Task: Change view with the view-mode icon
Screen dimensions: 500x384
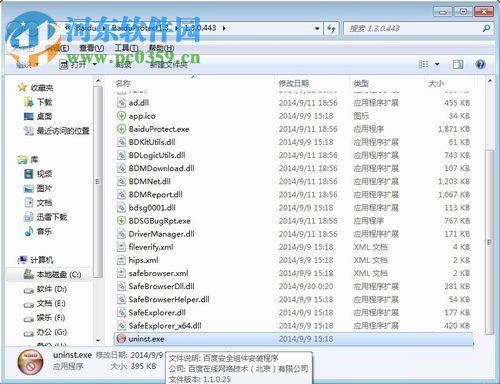Action: [423, 64]
